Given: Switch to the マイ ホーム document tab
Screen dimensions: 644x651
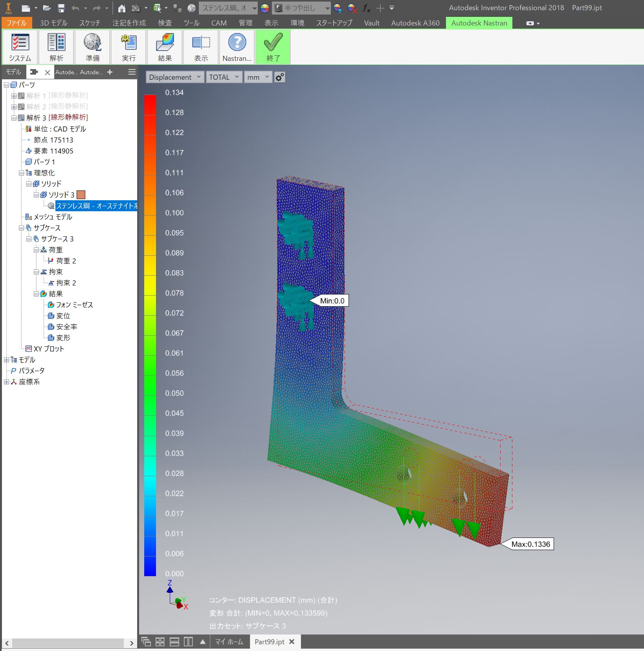Looking at the screenshot, I should pos(229,642).
